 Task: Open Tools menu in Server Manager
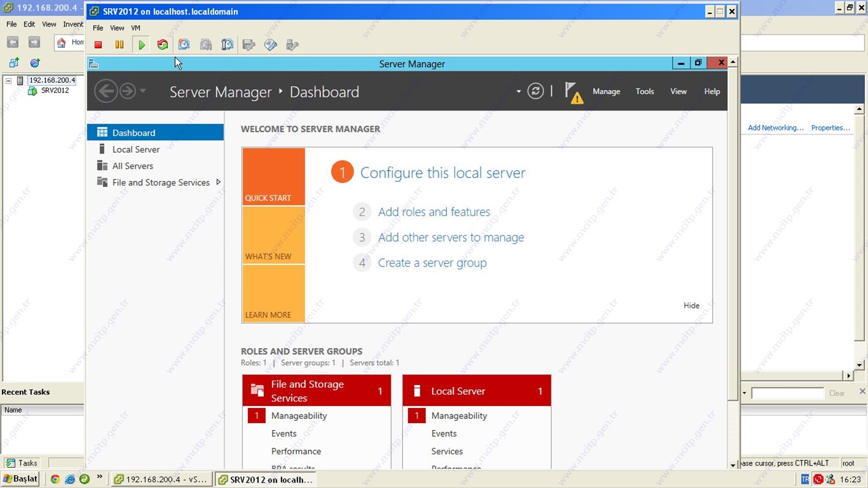click(644, 91)
